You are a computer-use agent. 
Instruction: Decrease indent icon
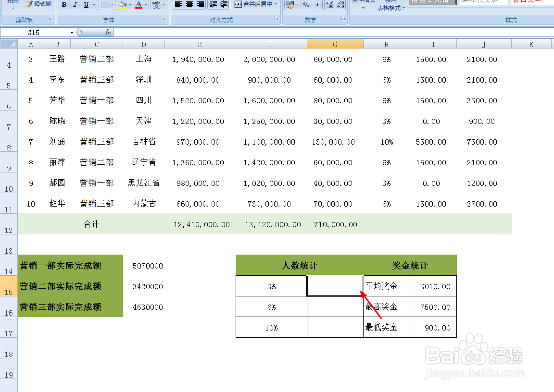(213, 4)
